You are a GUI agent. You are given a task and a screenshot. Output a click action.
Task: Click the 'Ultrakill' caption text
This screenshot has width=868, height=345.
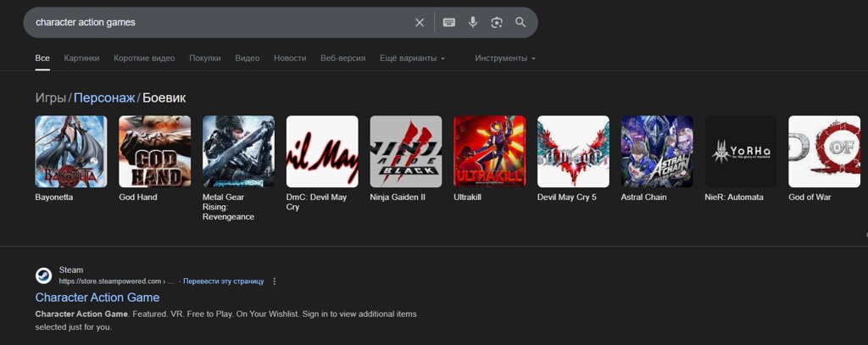[x=467, y=198]
